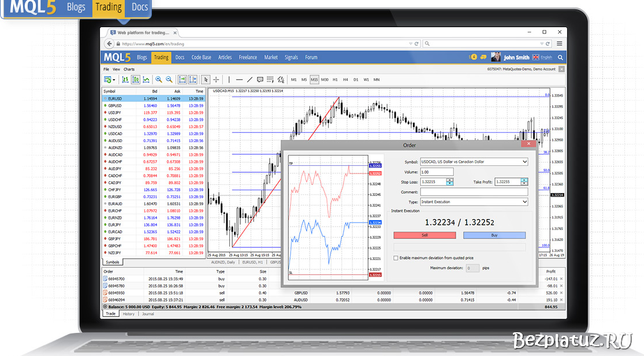
Task: Open the new order icon dropdown arrow
Action: (114, 80)
